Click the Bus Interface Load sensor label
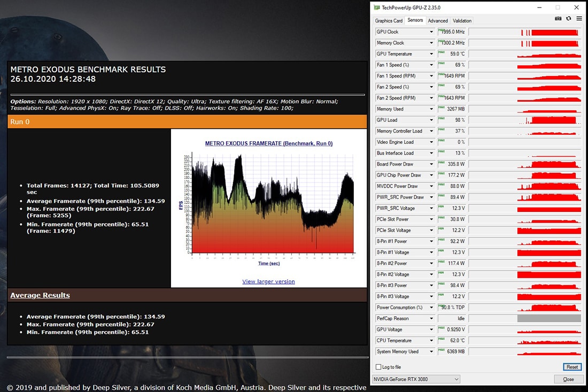This screenshot has width=588, height=392. tap(395, 153)
